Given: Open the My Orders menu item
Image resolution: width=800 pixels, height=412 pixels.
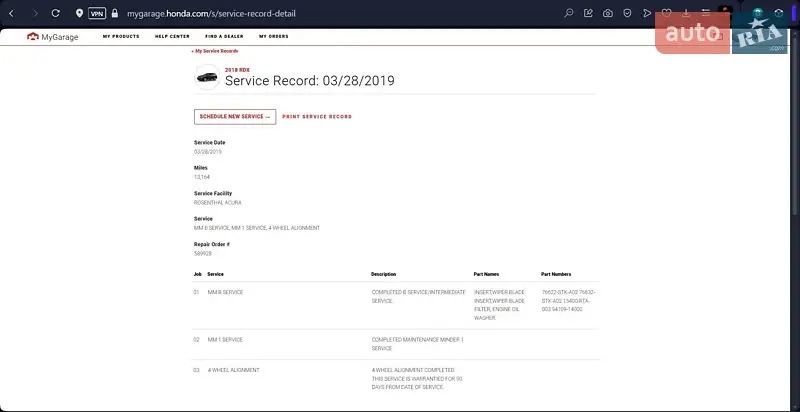Looking at the screenshot, I should tap(273, 36).
